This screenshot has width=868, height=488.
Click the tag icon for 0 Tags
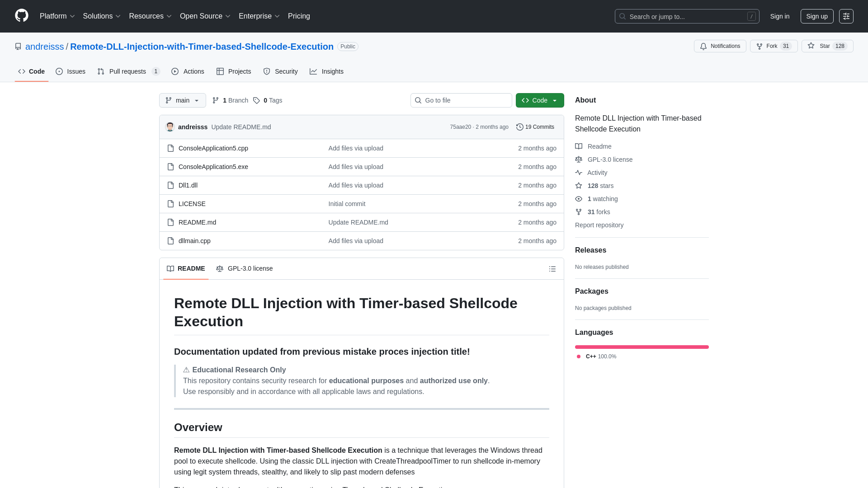click(x=256, y=100)
